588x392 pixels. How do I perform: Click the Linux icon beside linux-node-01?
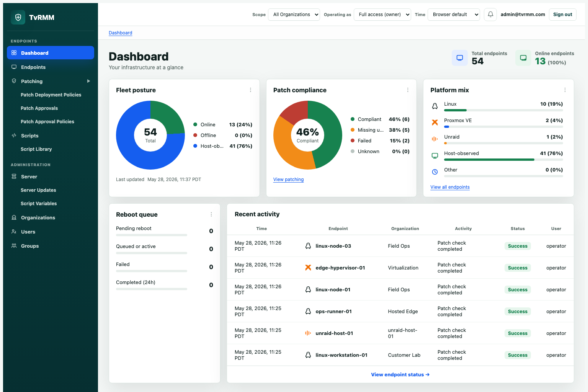point(308,289)
